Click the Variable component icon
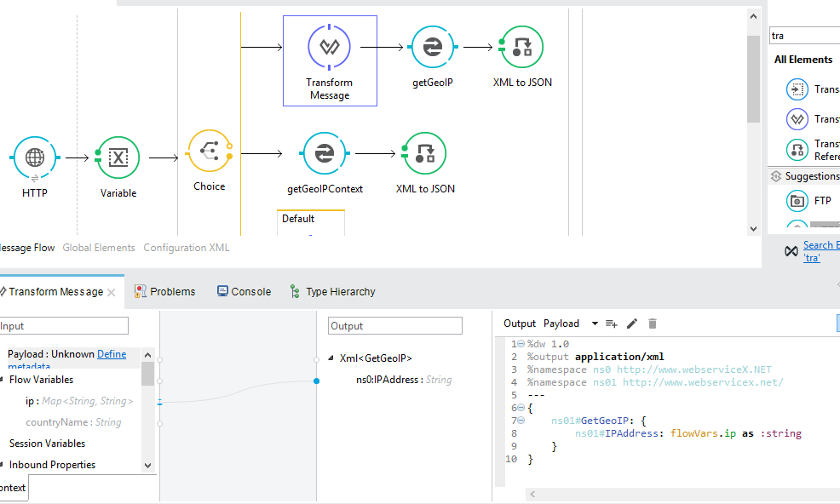The width and height of the screenshot is (840, 504). [x=118, y=157]
